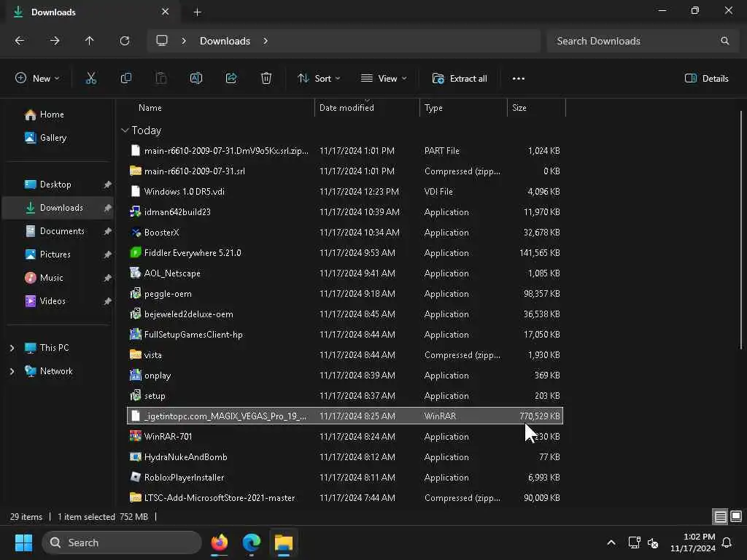Open the See more ellipsis menu
This screenshot has width=747, height=560.
coord(519,79)
